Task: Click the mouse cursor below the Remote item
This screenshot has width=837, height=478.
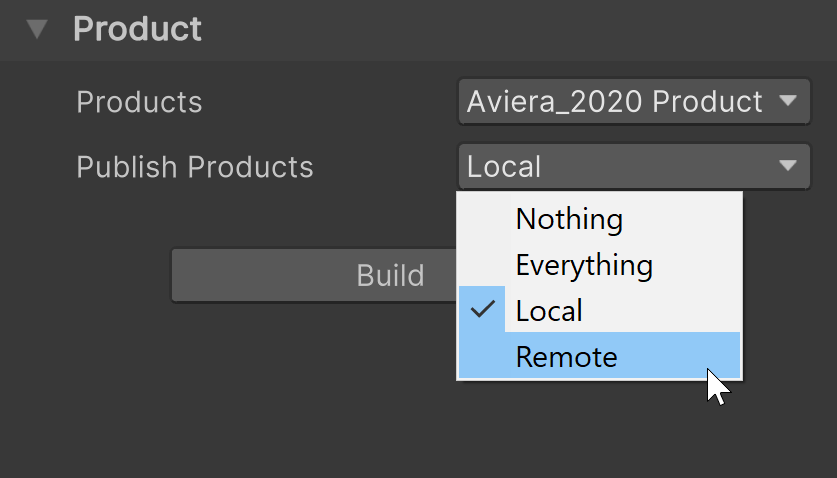Action: click(717, 386)
